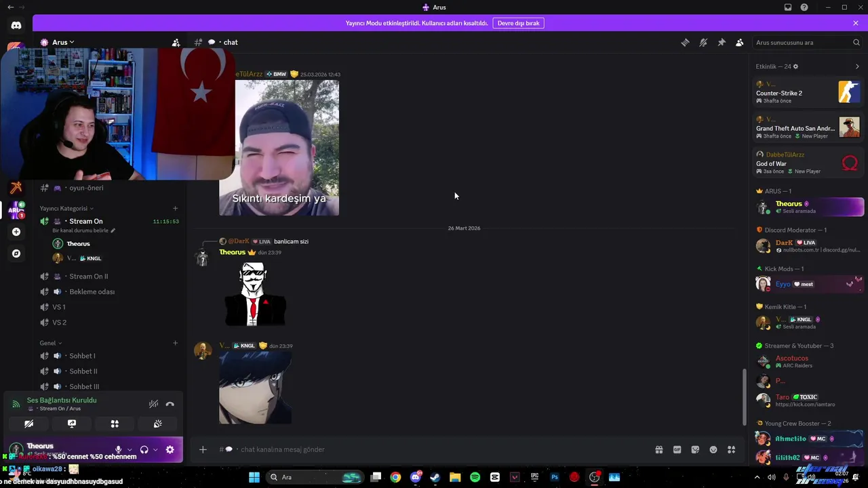Open the emoji picker
Viewport: 868px width, 488px height.
tap(713, 449)
